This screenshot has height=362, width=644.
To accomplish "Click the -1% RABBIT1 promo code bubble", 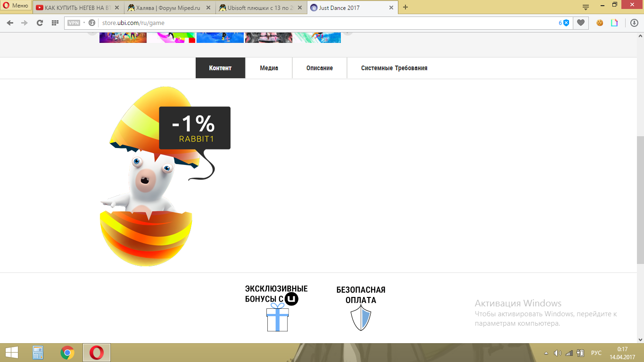I will (195, 128).
